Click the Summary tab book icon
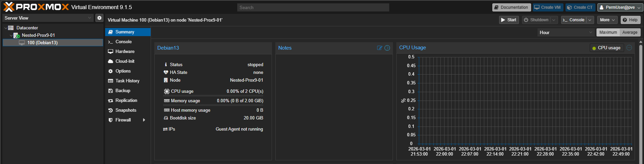 coord(110,32)
